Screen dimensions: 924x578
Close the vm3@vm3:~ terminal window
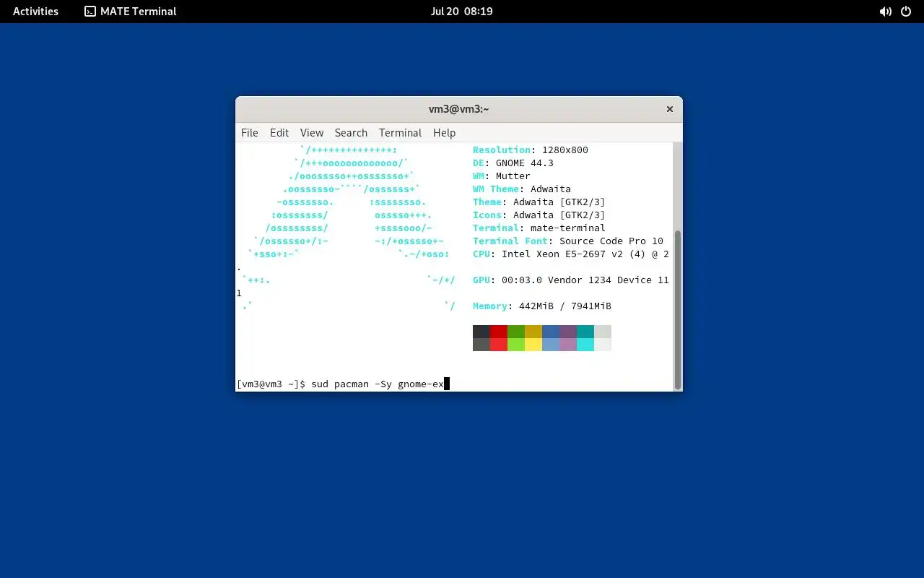click(x=669, y=109)
